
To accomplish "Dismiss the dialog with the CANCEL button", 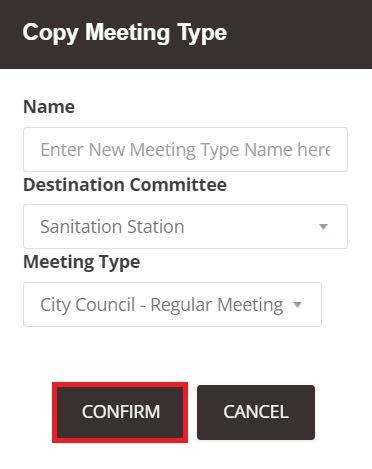I will click(256, 412).
